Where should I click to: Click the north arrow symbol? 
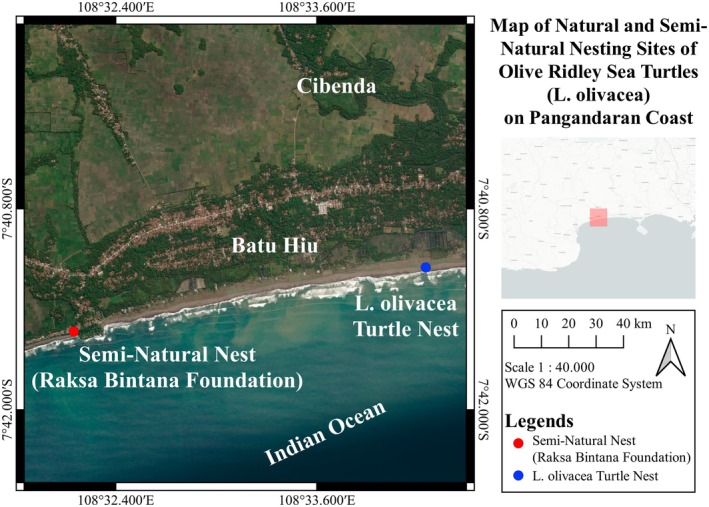pyautogui.click(x=671, y=357)
